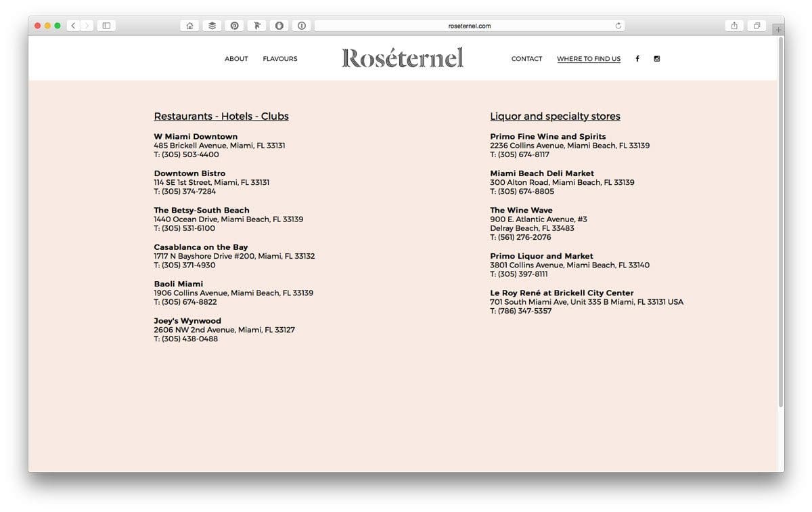Image resolution: width=812 pixels, height=512 pixels.
Task: Click the Liquor and specialty stores heading
Action: 555,116
